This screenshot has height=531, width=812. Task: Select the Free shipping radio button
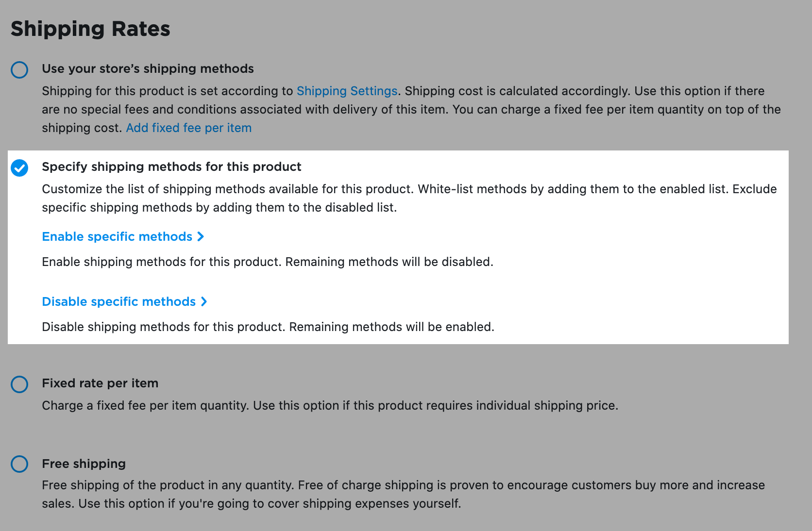[19, 464]
